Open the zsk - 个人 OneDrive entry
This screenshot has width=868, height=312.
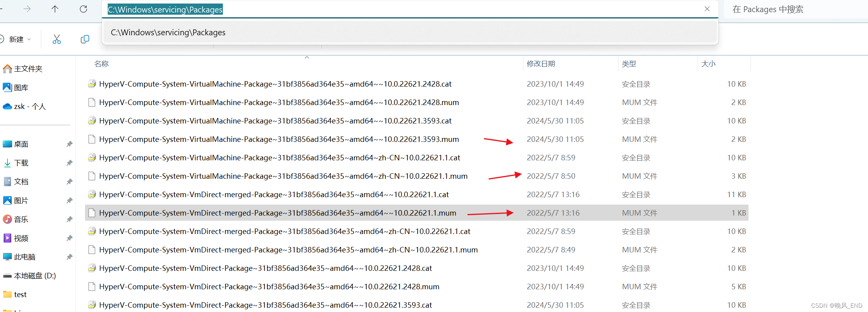tap(25, 106)
